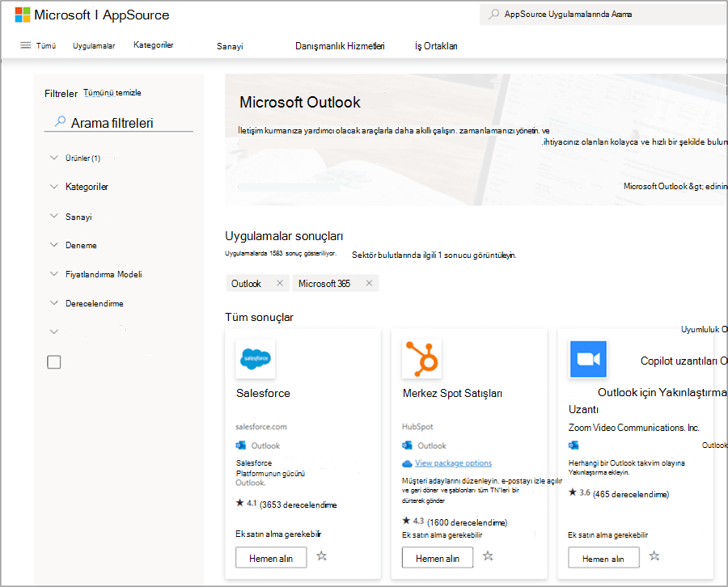Click Outlook product icon on Zoom card
The image size is (728, 587).
point(574,446)
